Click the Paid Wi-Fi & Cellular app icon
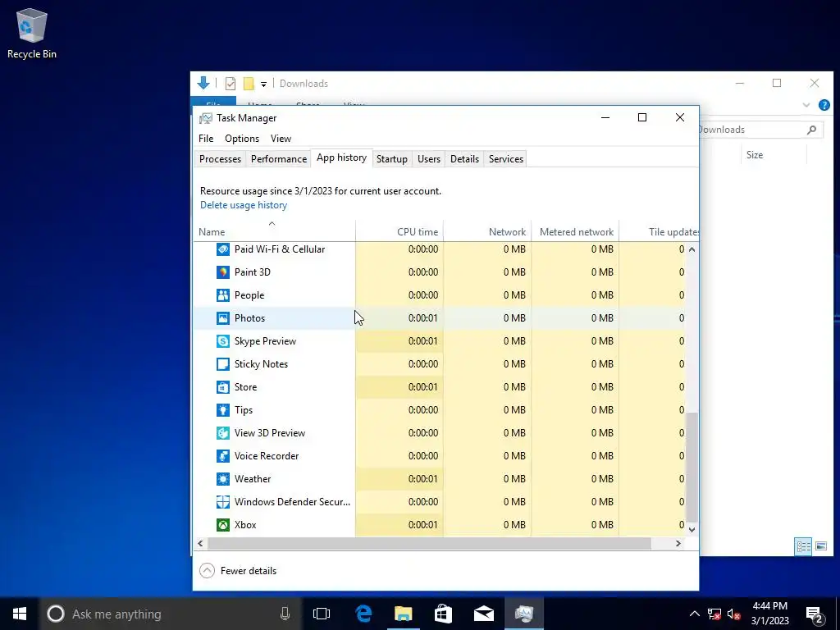This screenshot has width=840, height=630. pyautogui.click(x=223, y=249)
